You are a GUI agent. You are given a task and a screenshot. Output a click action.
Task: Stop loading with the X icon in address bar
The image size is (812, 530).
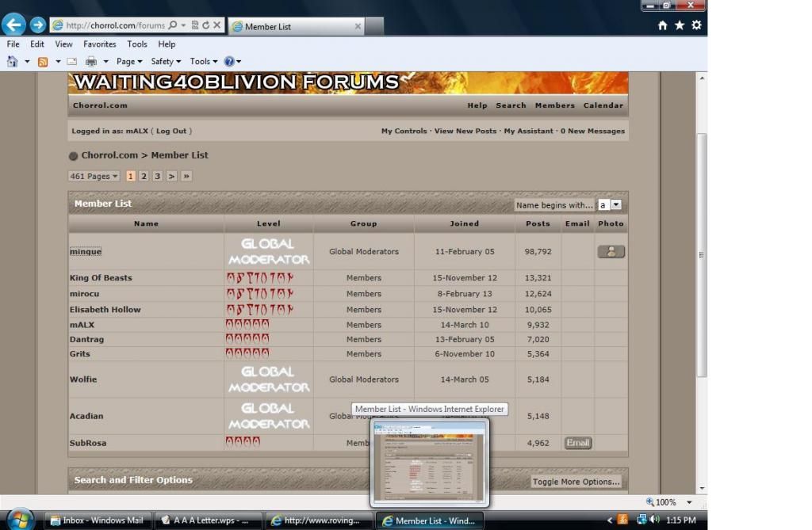pyautogui.click(x=217, y=25)
